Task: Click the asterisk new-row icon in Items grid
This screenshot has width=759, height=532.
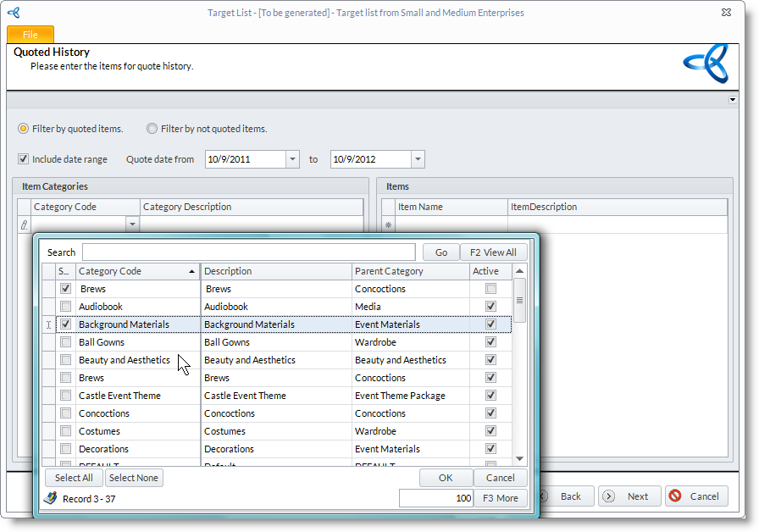Action: (x=389, y=225)
